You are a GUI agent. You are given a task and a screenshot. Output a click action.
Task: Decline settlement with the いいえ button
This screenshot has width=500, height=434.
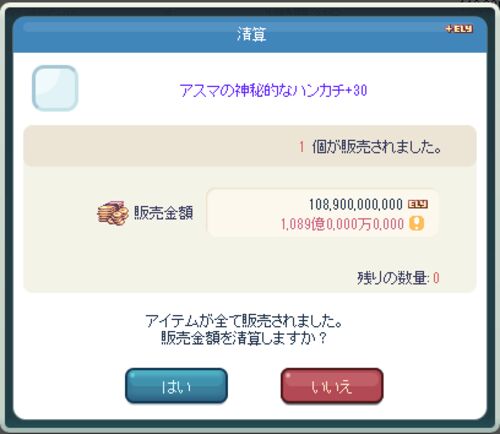(x=332, y=386)
